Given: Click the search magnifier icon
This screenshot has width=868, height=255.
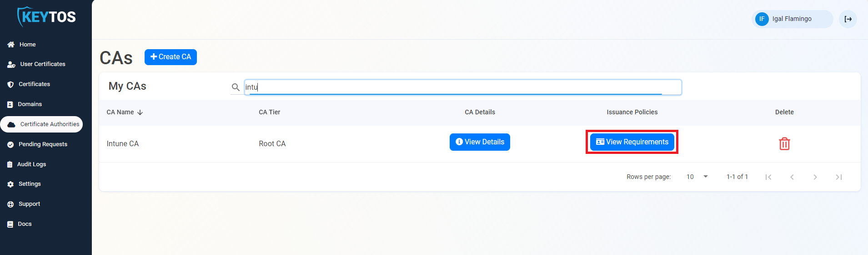Looking at the screenshot, I should point(236,87).
